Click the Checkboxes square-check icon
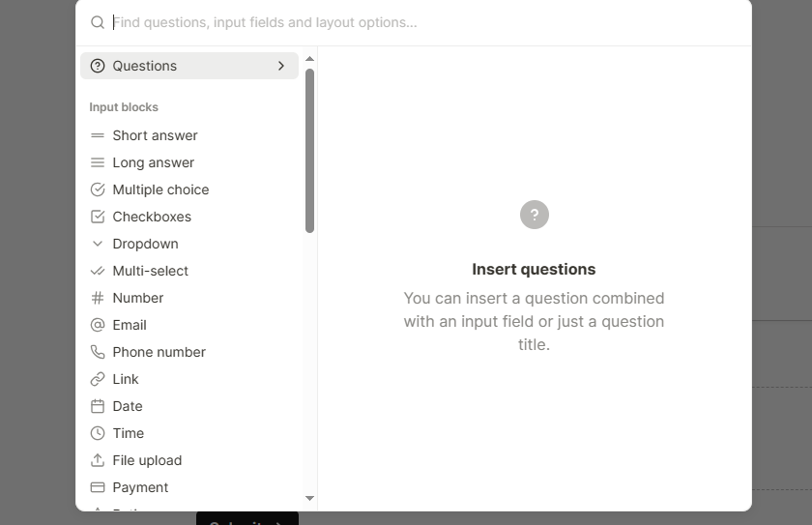 97,217
